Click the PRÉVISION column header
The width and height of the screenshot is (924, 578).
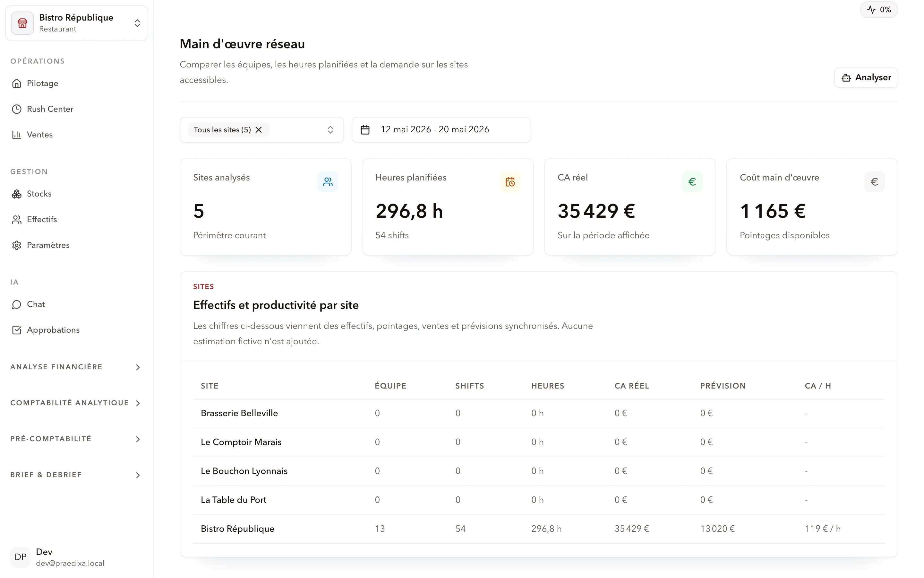pyautogui.click(x=723, y=386)
